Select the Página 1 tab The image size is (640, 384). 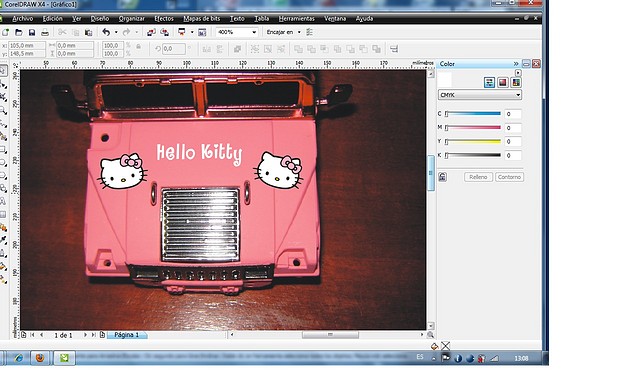click(127, 335)
